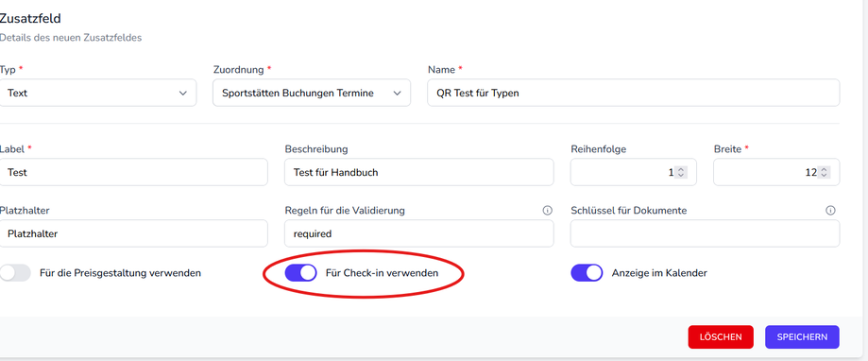The image size is (868, 361).
Task: Open info icon for Schlüssel für Dokumente
Action: click(830, 211)
